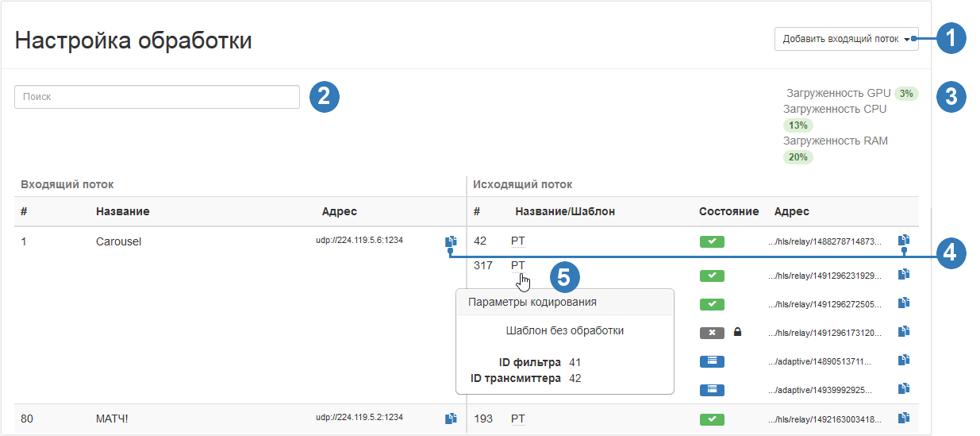Copy the Carousel incoming stream address
The height and width of the screenshot is (436, 980).
[x=451, y=241]
